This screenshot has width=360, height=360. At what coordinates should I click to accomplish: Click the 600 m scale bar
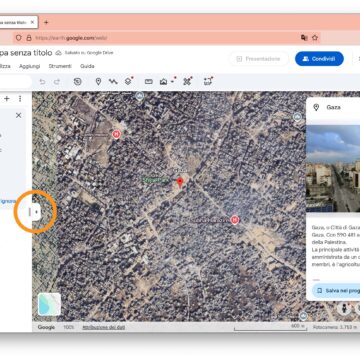pyautogui.click(x=270, y=328)
